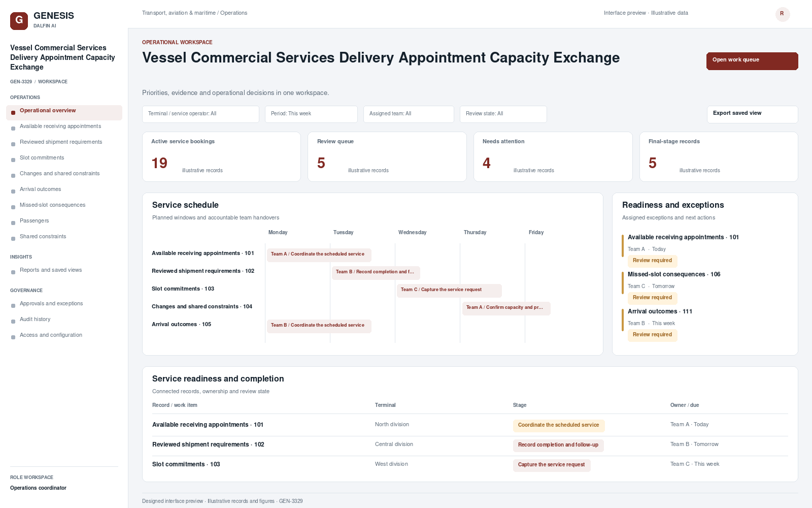The height and width of the screenshot is (508, 812).
Task: Open the Needs attention card
Action: 553,156
